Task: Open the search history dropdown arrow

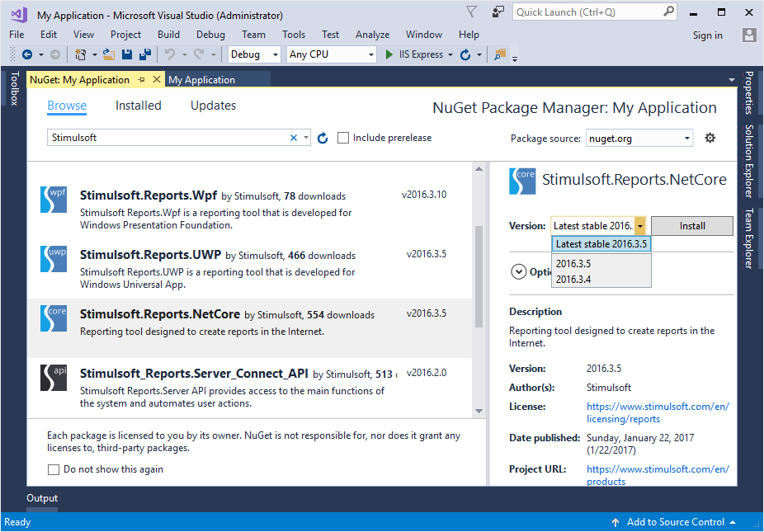Action: pos(305,138)
